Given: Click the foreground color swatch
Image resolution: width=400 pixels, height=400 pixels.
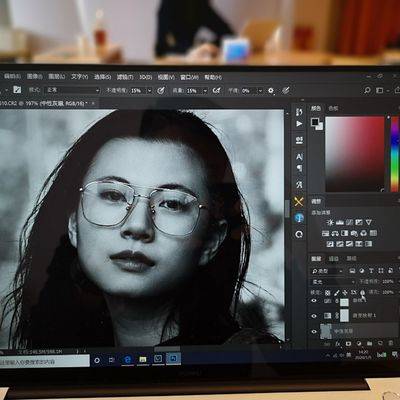Looking at the screenshot, I should [315, 122].
